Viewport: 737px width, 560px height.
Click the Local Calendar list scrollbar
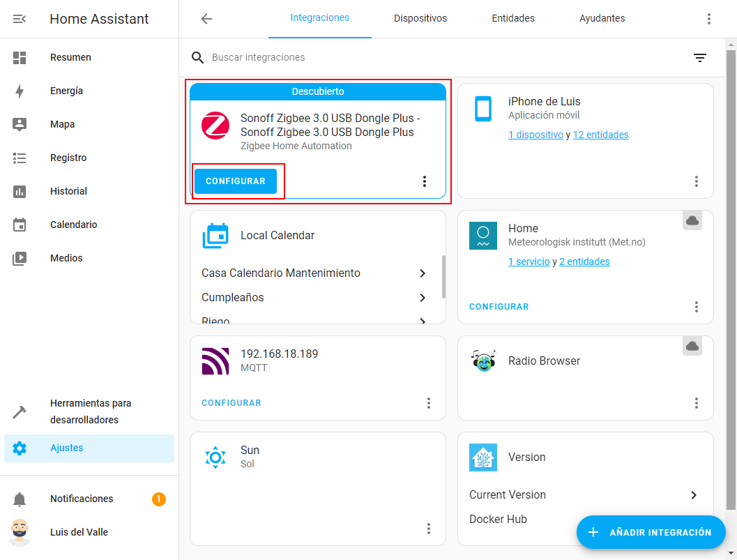point(443,276)
